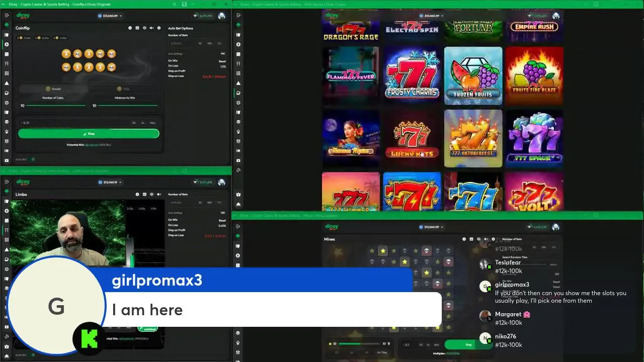
Task: Open user avatar in Coinflip window
Action: click(222, 16)
